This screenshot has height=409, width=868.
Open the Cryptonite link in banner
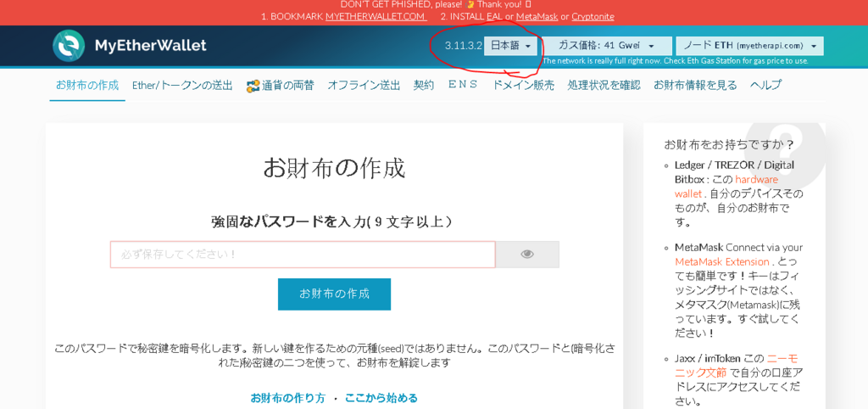[593, 17]
